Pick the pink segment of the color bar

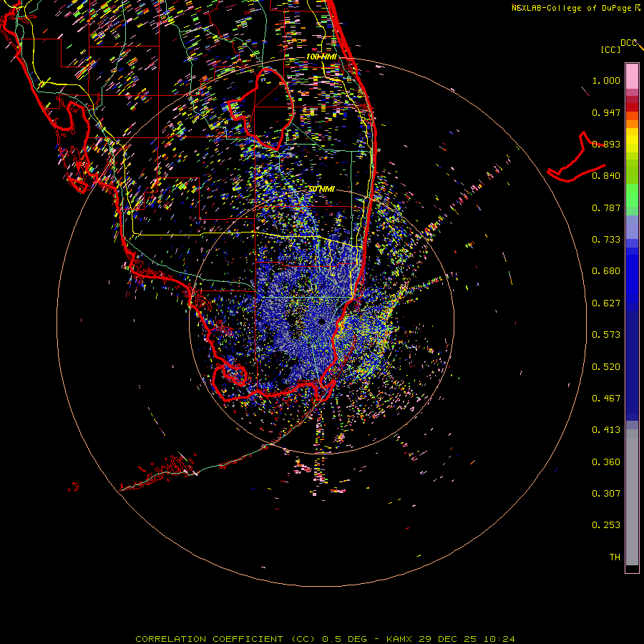[632, 77]
